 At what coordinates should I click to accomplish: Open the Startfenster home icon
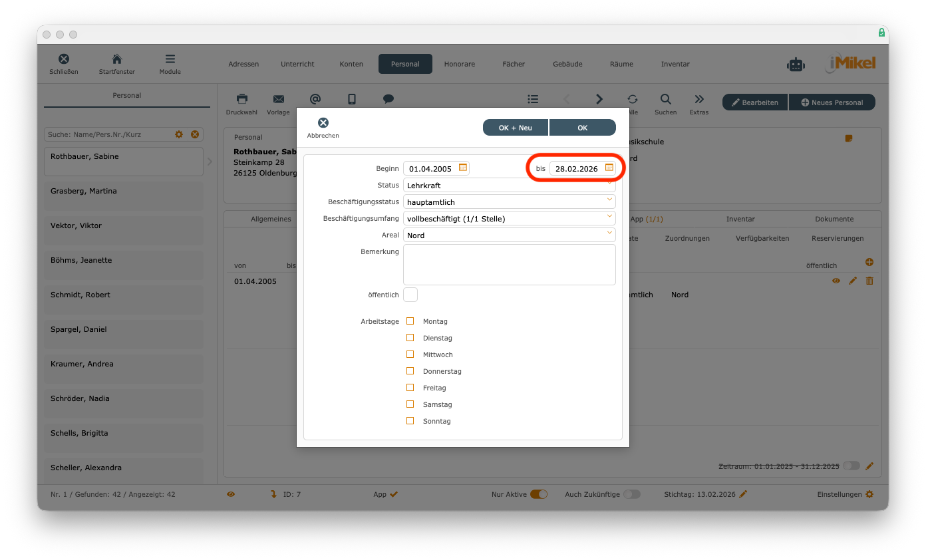116,59
